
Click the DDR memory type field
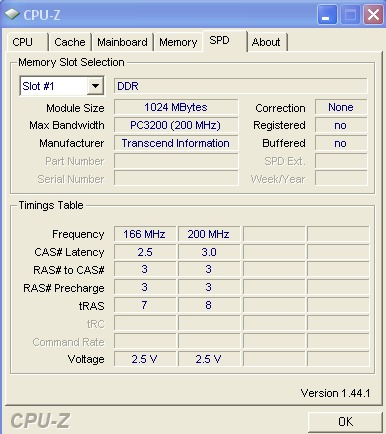[x=240, y=86]
